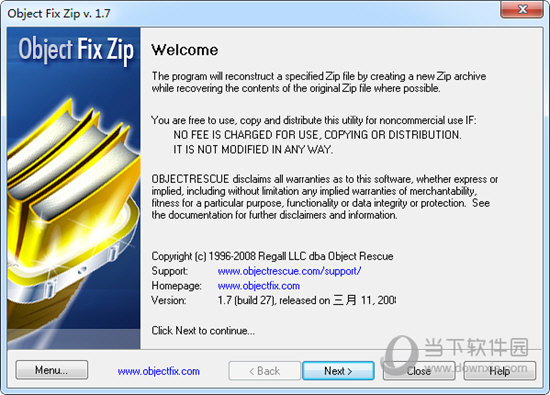
Task: Click the OBJECTRESCUE disclaimer paragraph
Action: coord(324,197)
